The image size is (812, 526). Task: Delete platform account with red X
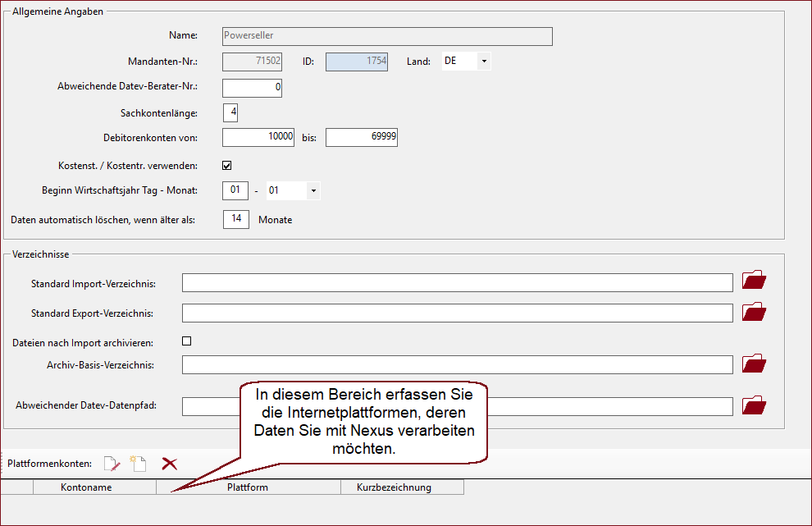coord(170,464)
